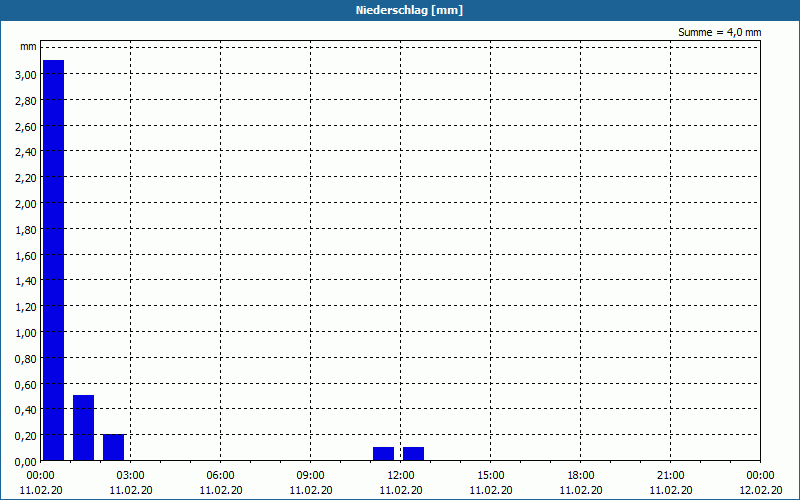Click the 0,00 y-axis label
Viewport: 800px width, 500px height.
(26, 462)
